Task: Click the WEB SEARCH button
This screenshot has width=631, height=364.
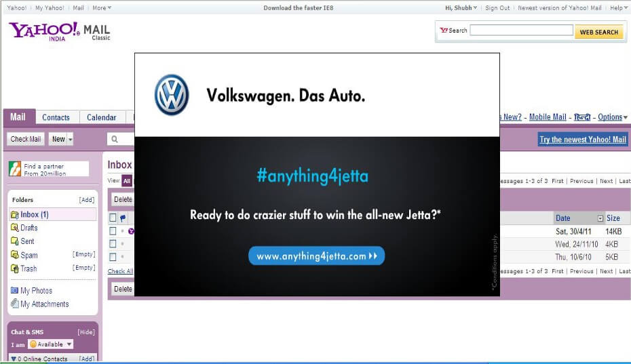Action: tap(599, 32)
